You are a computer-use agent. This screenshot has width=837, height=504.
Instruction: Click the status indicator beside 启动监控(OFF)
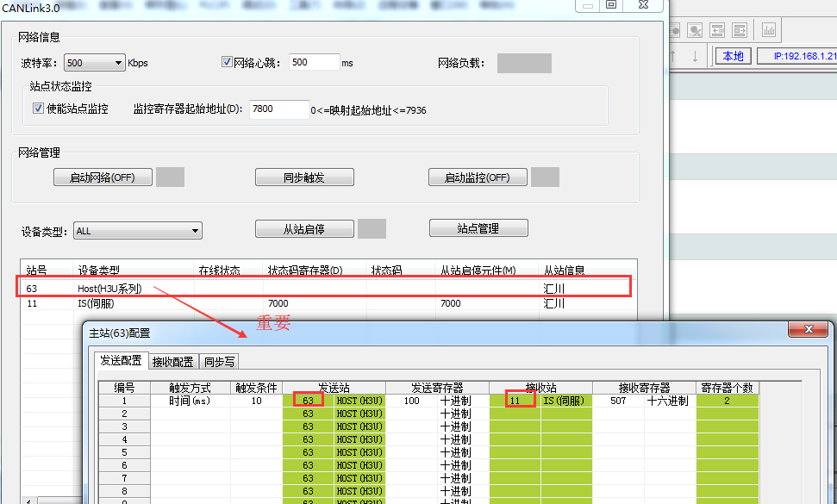pos(544,177)
